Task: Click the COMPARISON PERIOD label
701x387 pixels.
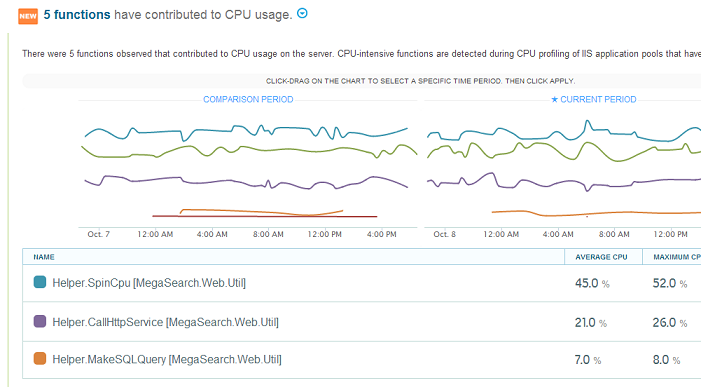Action: [248, 99]
